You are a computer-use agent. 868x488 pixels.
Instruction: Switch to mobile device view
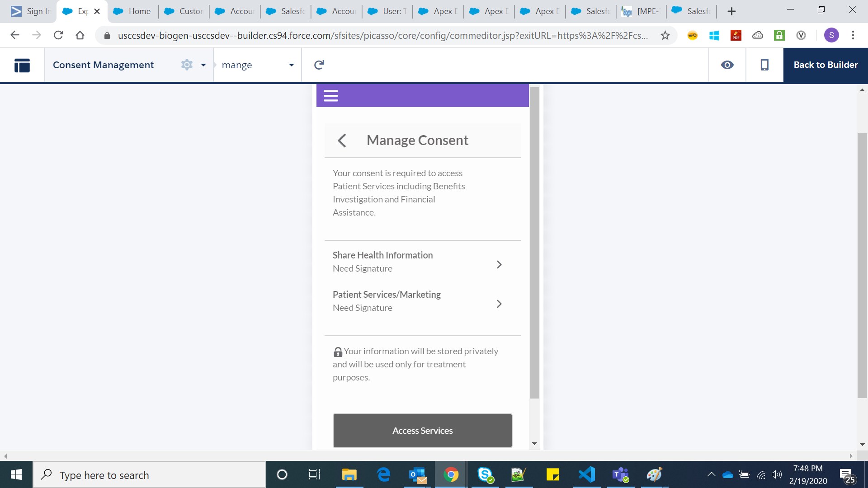pyautogui.click(x=764, y=65)
